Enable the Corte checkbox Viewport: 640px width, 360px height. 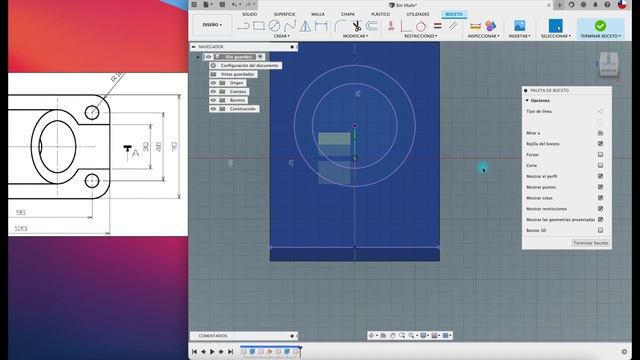click(x=600, y=165)
